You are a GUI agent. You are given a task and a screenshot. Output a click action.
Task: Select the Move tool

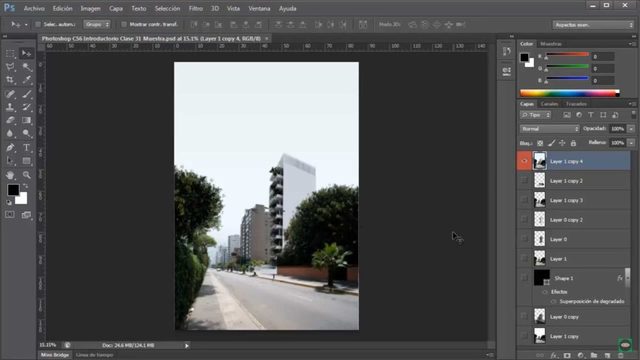pyautogui.click(x=27, y=53)
